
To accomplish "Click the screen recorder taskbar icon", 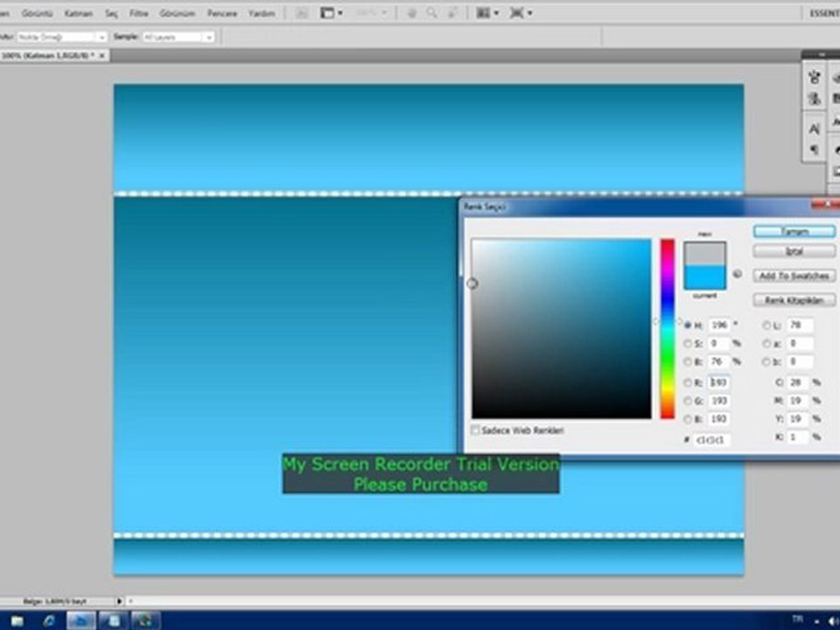I will coord(146,620).
